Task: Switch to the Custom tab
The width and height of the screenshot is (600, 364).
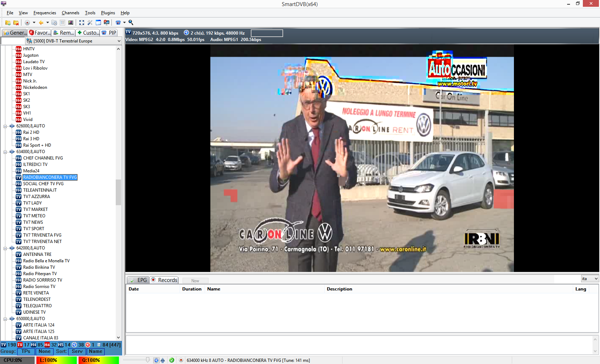Action: coord(88,33)
